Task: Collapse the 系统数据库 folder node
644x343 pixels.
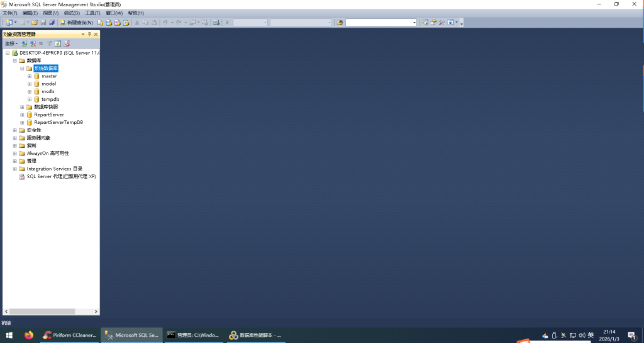Action: point(22,68)
